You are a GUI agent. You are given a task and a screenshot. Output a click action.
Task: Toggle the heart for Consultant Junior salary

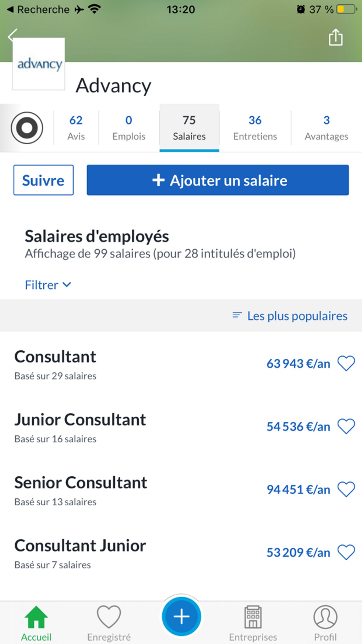(346, 552)
